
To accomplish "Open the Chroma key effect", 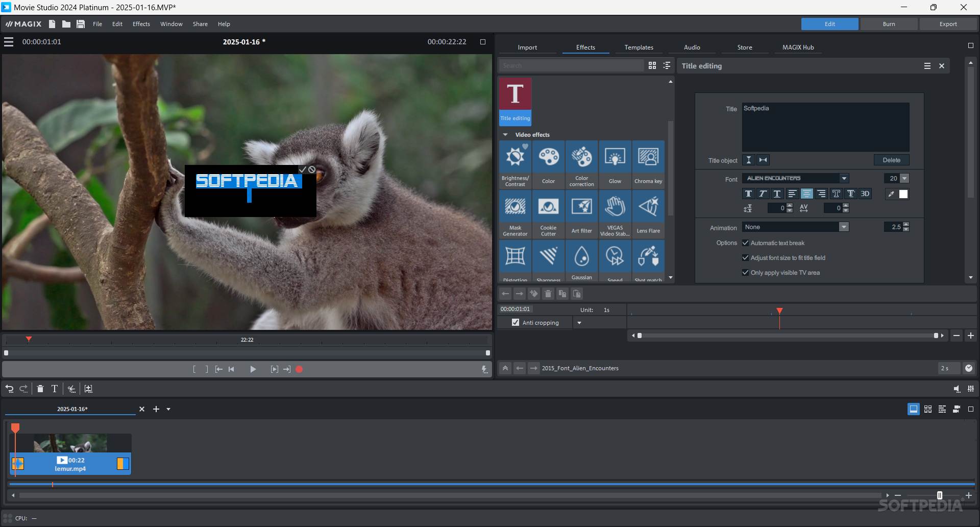I will pyautogui.click(x=648, y=163).
